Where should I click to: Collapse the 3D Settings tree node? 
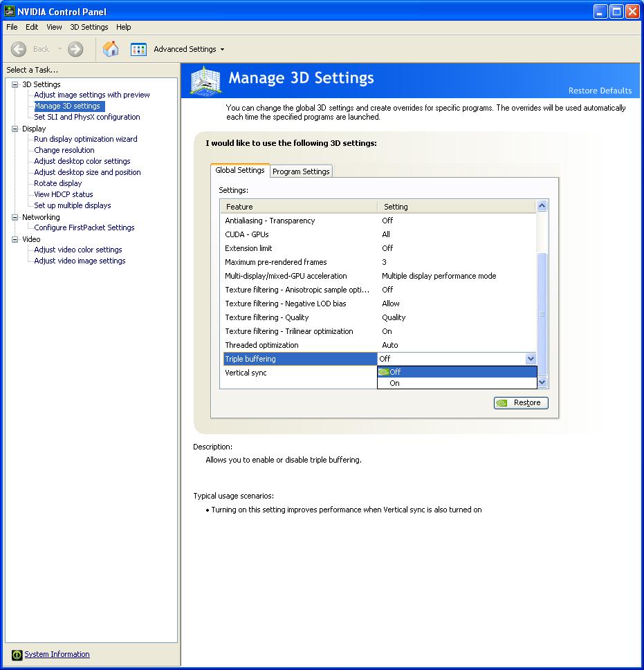tap(15, 84)
